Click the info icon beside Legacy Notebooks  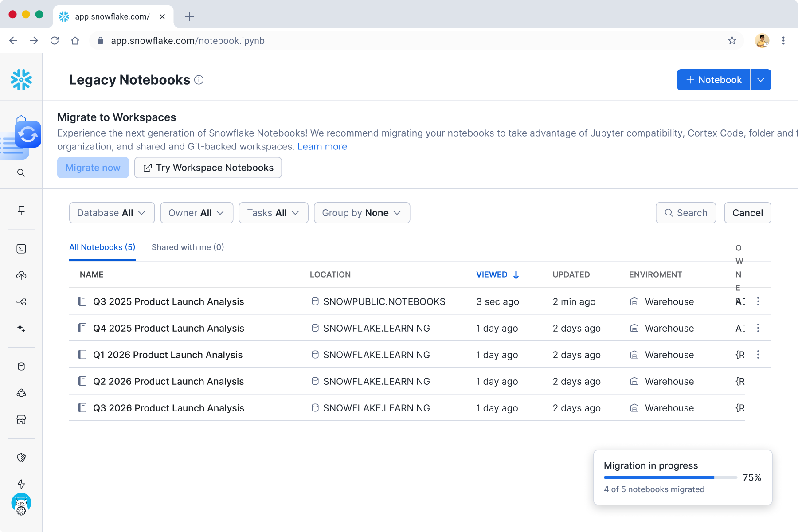(199, 80)
